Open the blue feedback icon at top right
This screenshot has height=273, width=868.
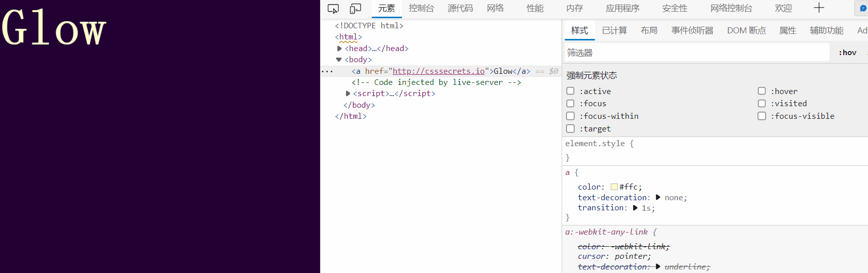click(x=863, y=8)
